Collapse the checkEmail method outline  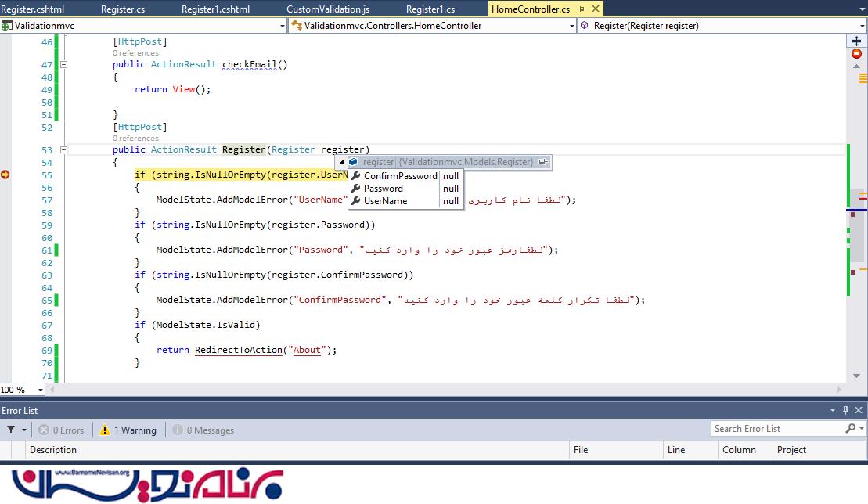(64, 65)
